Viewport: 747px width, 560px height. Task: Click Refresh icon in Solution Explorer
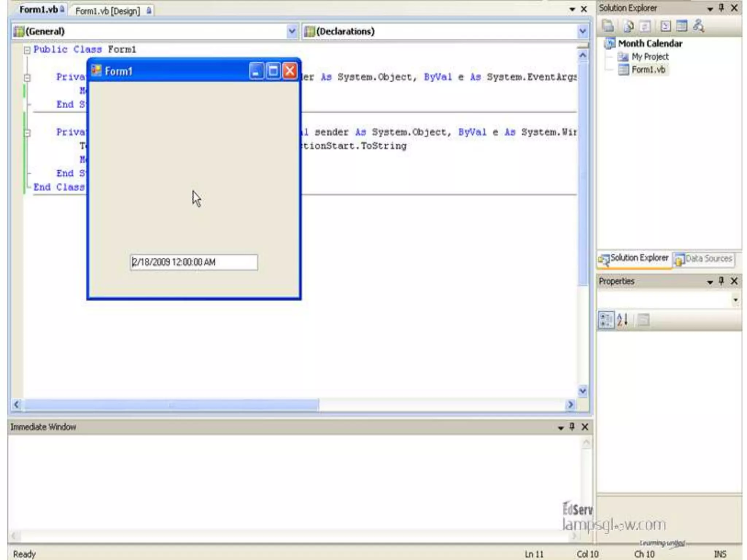click(645, 26)
